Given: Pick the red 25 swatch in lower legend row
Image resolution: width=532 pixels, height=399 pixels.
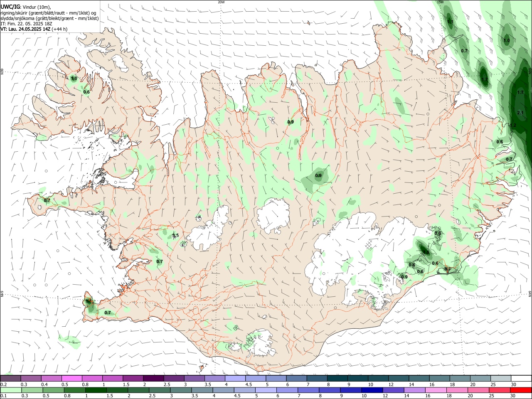Looking at the screenshot, I should pyautogui.click(x=500, y=390).
